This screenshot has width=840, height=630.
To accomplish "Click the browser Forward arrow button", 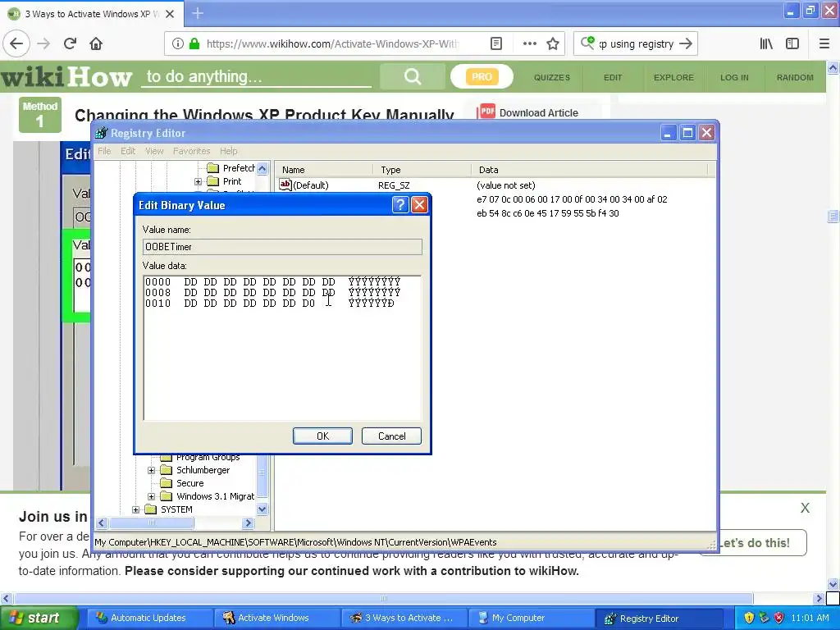I will point(43,43).
